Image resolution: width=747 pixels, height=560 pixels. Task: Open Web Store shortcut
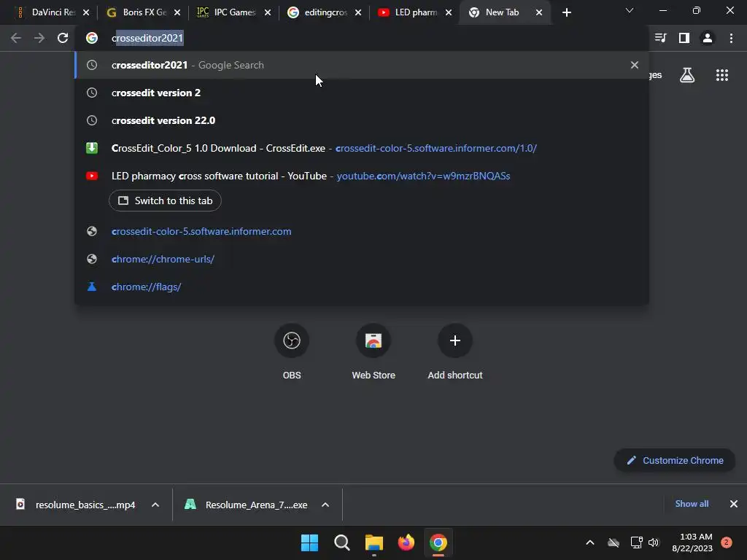click(x=373, y=351)
